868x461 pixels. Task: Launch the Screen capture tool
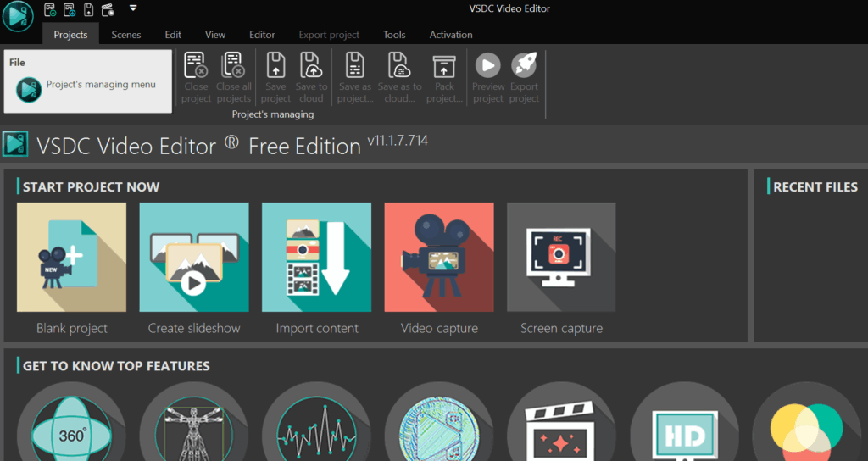(x=561, y=258)
